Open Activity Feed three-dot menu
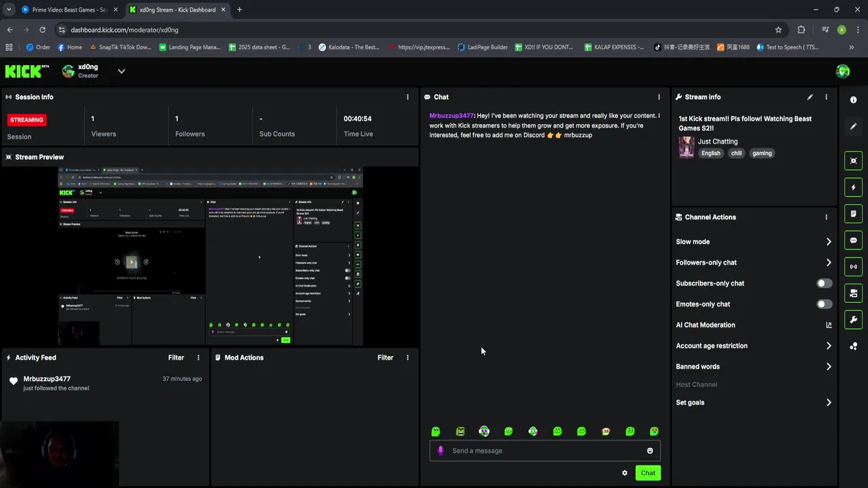The width and height of the screenshot is (868, 488). point(199,357)
